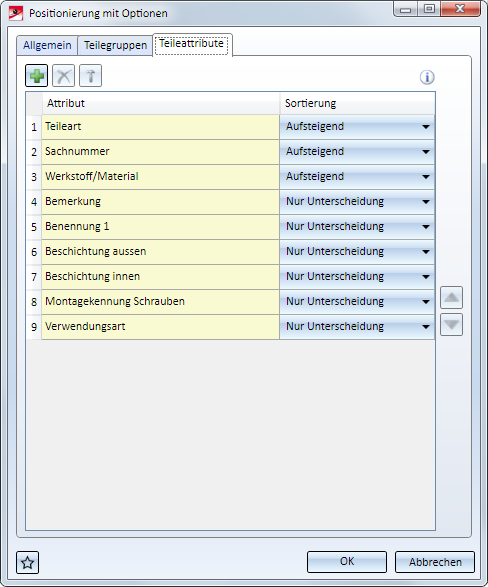The width and height of the screenshot is (488, 587).
Task: Switch to the Teilegruppen tab
Action: click(x=115, y=45)
